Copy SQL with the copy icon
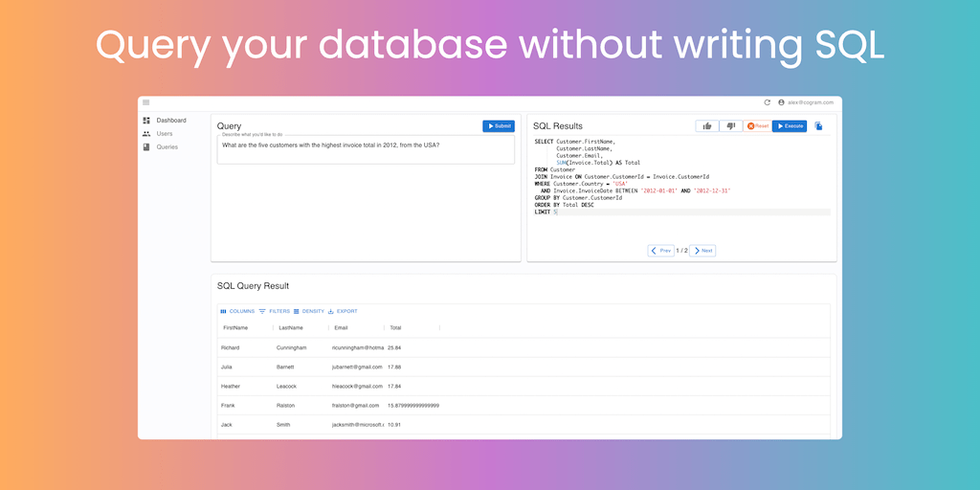 tap(818, 126)
